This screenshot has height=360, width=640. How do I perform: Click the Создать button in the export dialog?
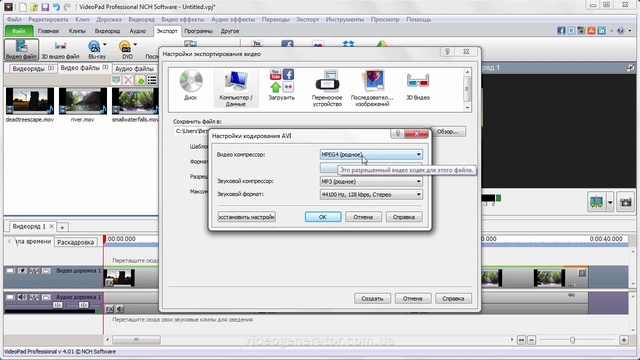click(372, 298)
